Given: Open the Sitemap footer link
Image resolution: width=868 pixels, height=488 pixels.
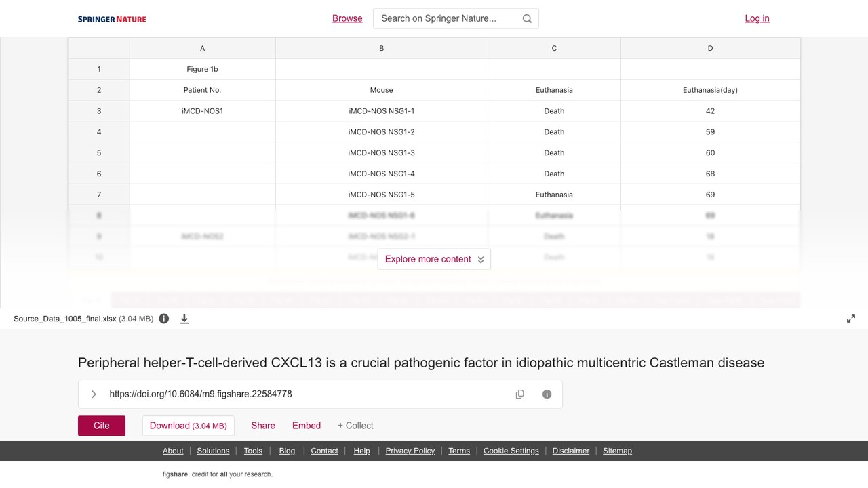Looking at the screenshot, I should tap(617, 451).
